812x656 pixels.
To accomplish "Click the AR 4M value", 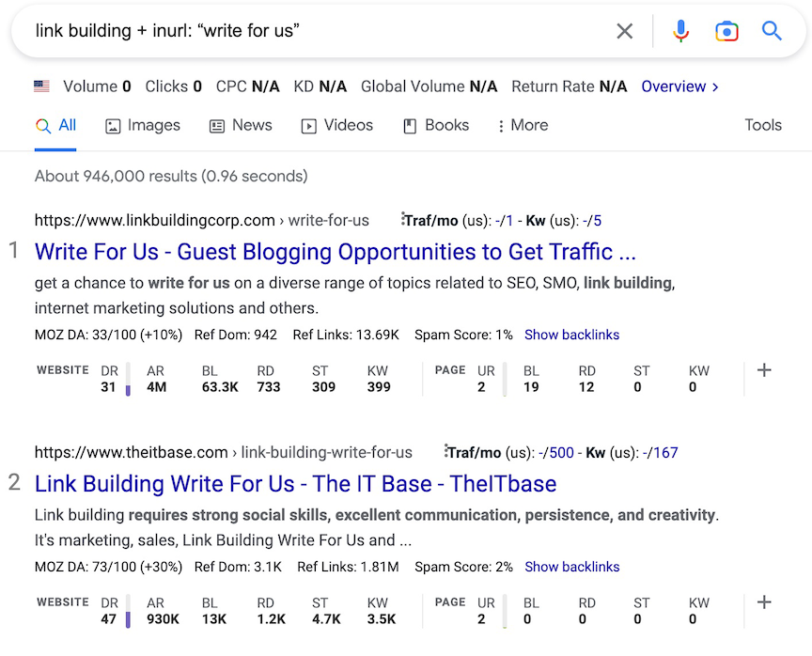I will coord(156,387).
